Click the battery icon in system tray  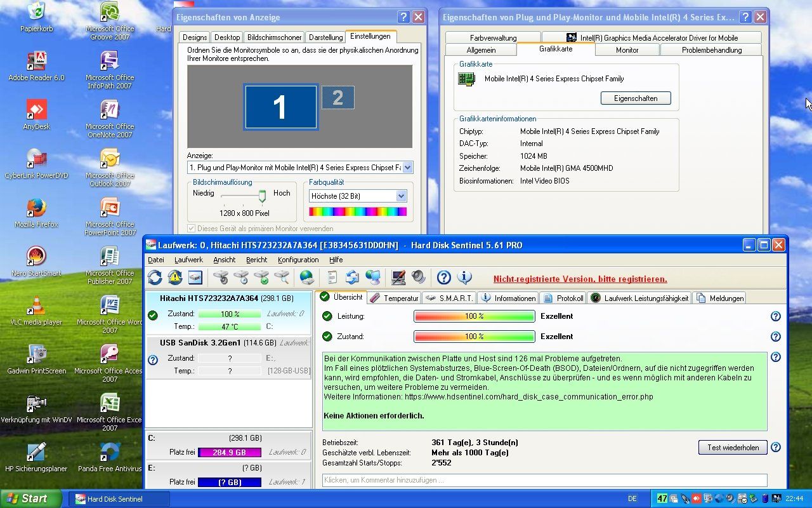pyautogui.click(x=765, y=498)
